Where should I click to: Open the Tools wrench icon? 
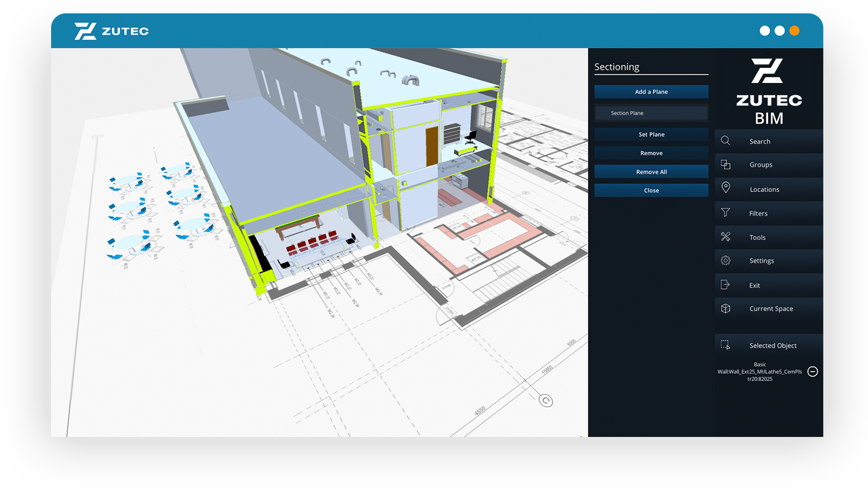click(725, 237)
